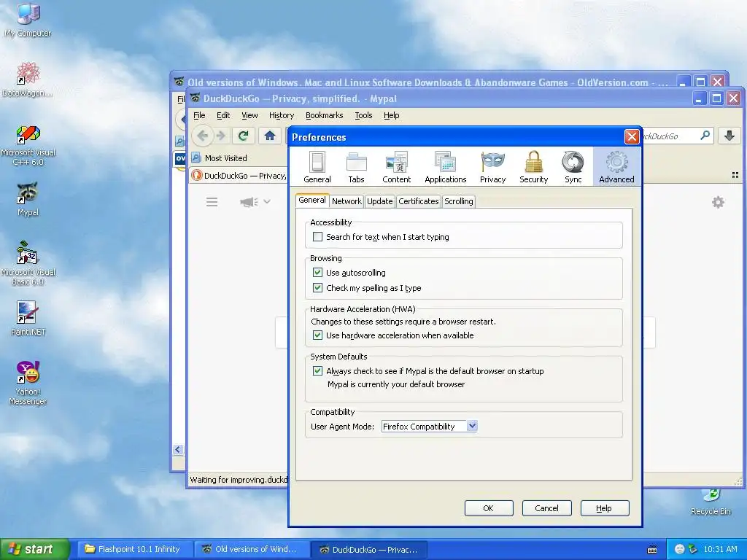
Task: Select the Microsoft Visual Basic 6.0 shortcut
Action: point(28,264)
